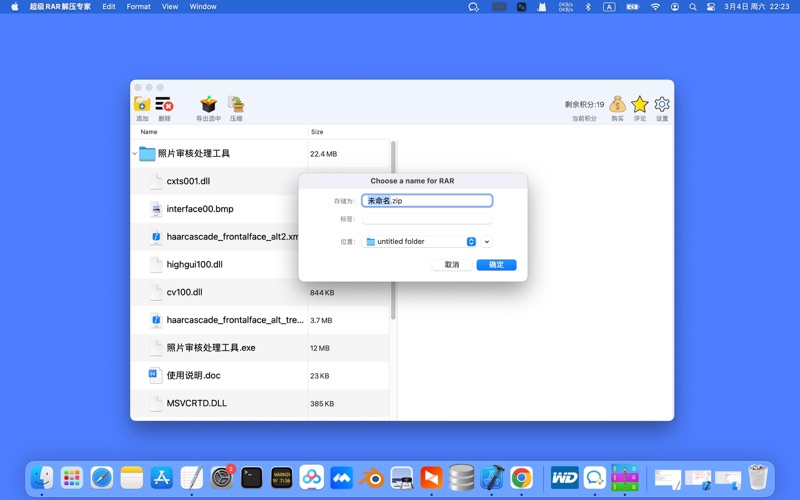Expand the save dialog with chevron button
The image size is (800, 500).
[x=487, y=242]
